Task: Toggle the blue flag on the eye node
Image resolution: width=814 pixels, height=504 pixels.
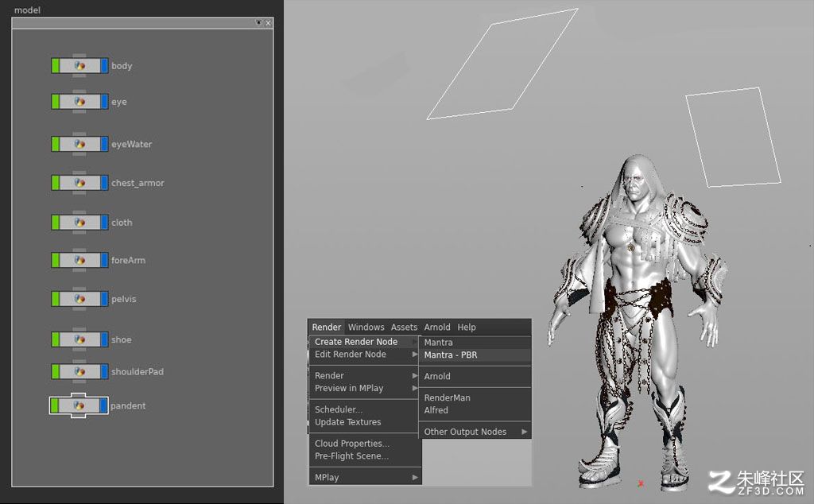Action: coord(104,102)
